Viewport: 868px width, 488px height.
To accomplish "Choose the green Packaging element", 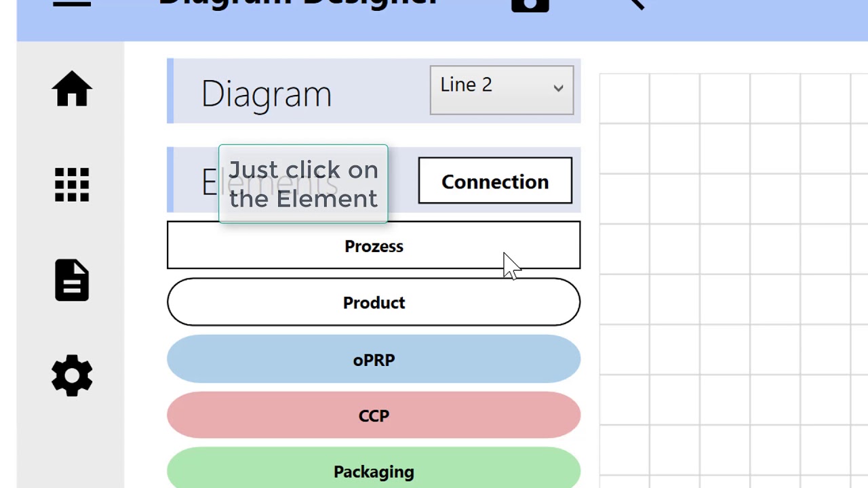I will click(374, 471).
